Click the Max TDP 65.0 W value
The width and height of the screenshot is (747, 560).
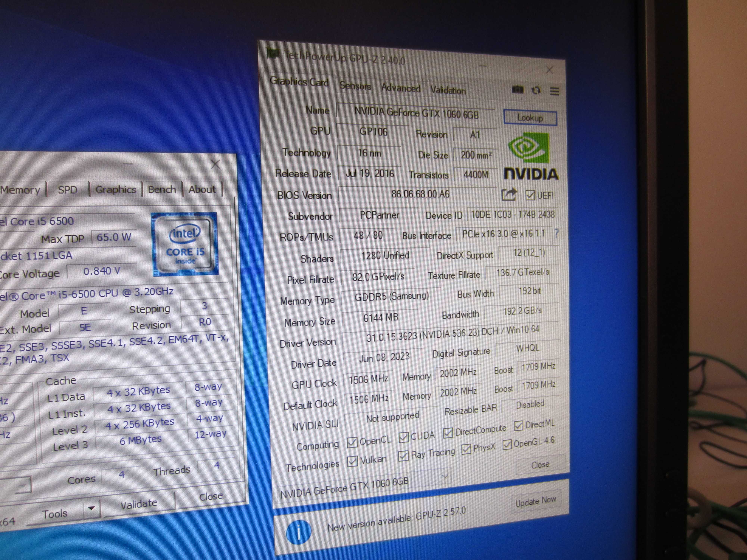point(114,237)
